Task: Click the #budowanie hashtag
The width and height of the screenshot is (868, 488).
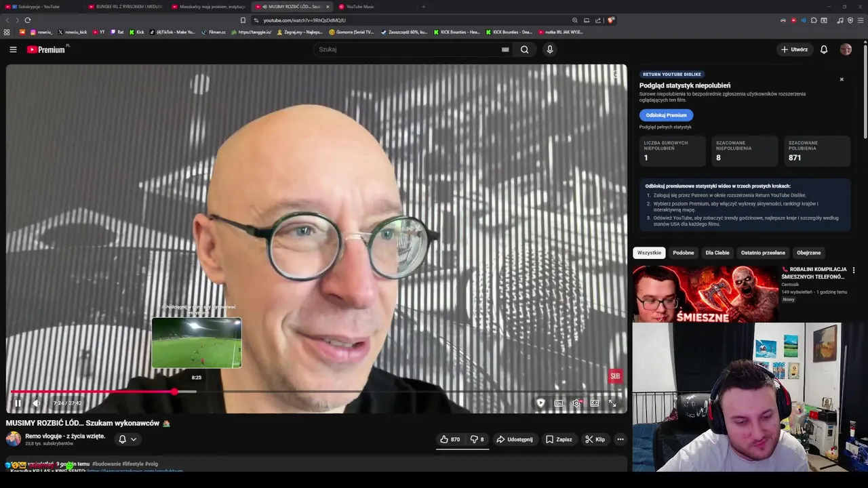Action: click(x=106, y=464)
